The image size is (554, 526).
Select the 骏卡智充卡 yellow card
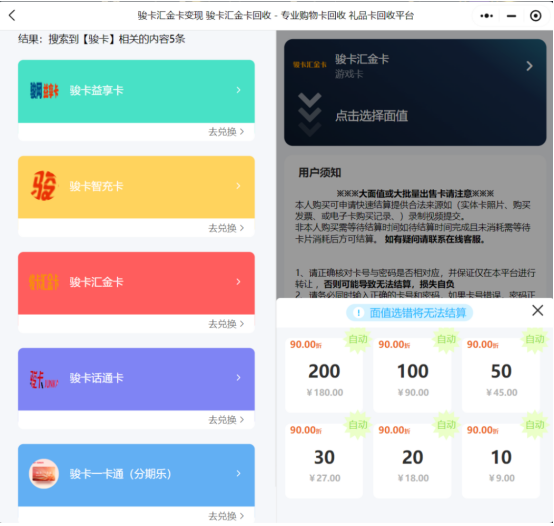pos(136,187)
